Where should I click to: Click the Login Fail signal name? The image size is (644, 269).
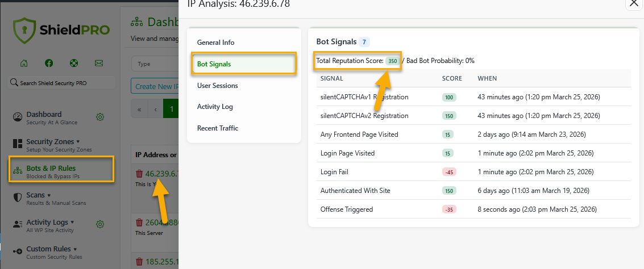334,172
